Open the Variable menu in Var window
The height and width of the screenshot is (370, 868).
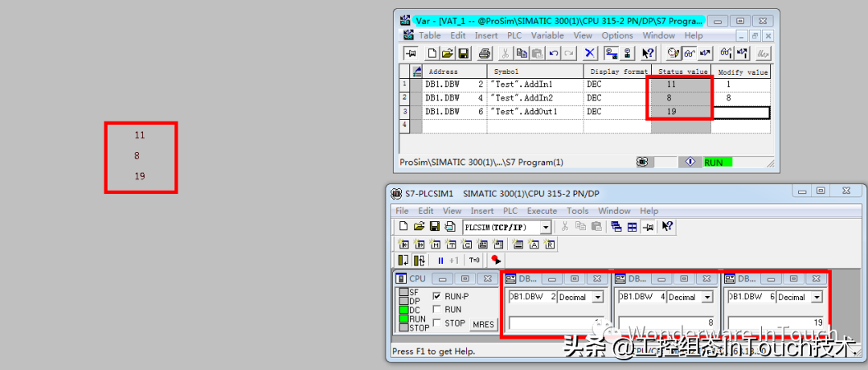point(547,35)
